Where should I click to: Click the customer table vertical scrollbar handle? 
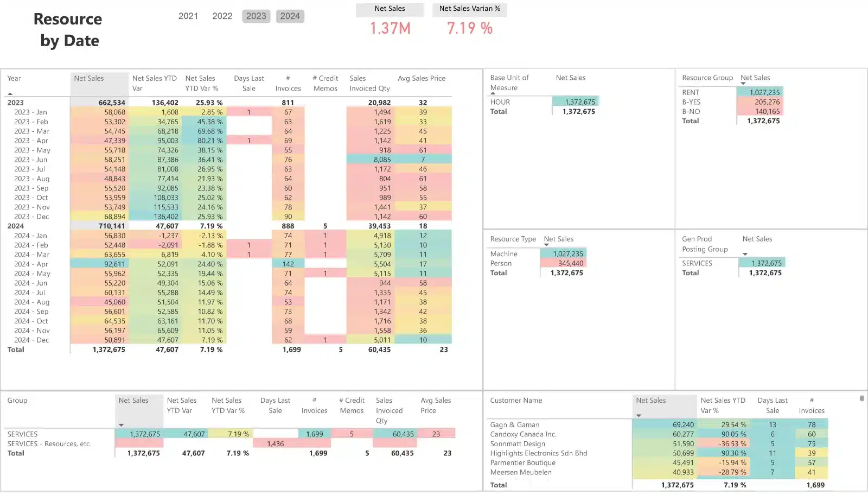coord(861,398)
